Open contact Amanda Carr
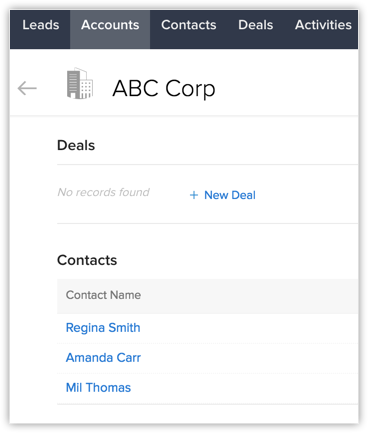The image size is (368, 433). (x=103, y=358)
